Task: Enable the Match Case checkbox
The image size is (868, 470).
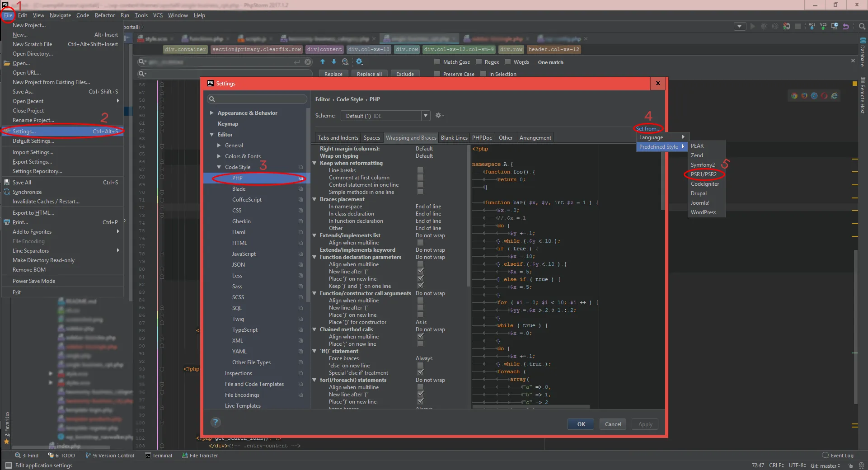Action: click(437, 62)
